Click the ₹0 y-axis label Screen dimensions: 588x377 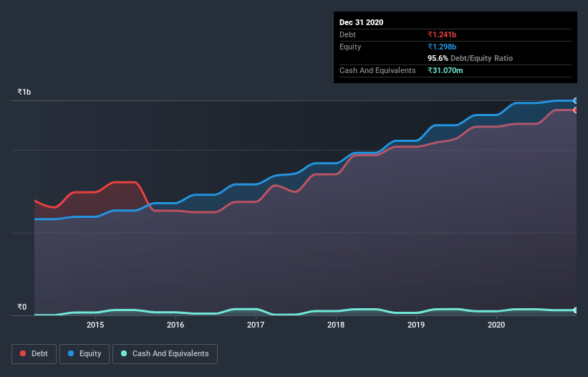[x=22, y=307]
